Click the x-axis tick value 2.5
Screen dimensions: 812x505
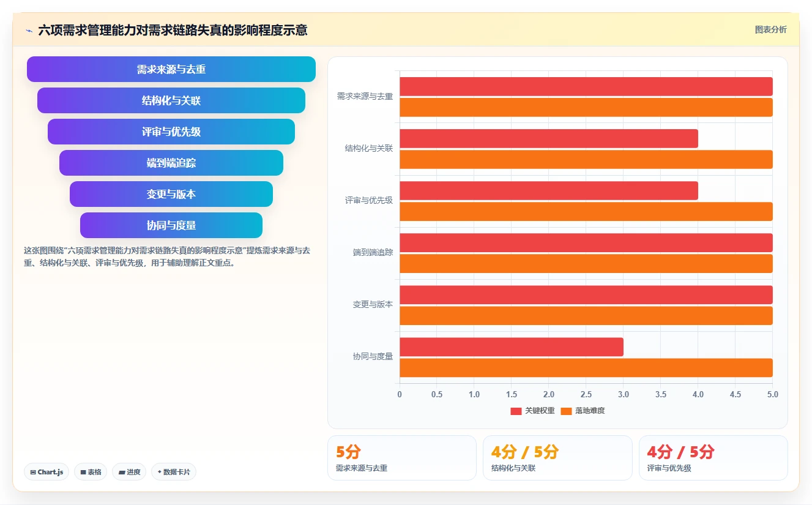(x=586, y=394)
